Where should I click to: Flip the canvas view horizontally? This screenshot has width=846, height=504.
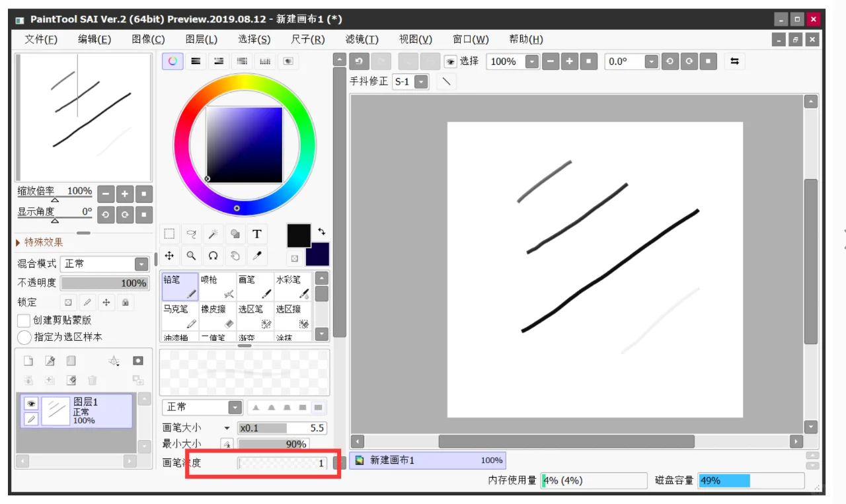734,61
